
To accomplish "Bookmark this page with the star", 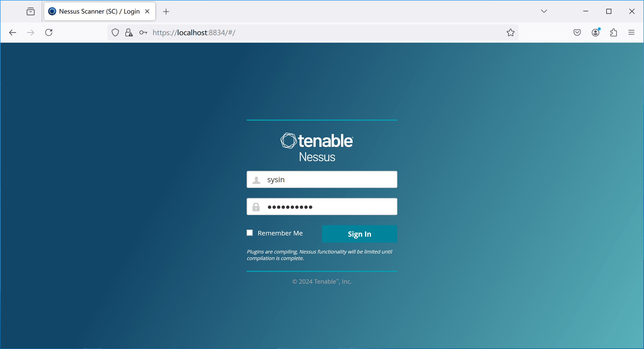I will (510, 32).
